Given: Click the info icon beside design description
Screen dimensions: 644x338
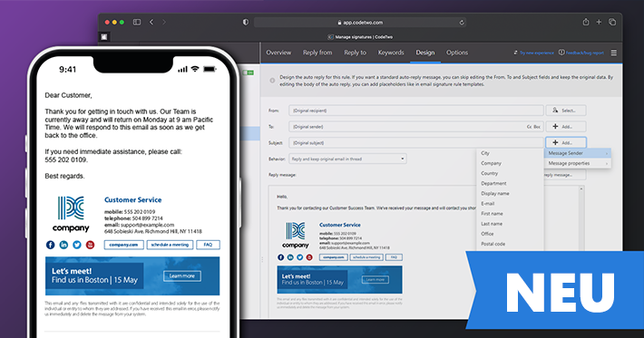Looking at the screenshot, I should pyautogui.click(x=272, y=81).
